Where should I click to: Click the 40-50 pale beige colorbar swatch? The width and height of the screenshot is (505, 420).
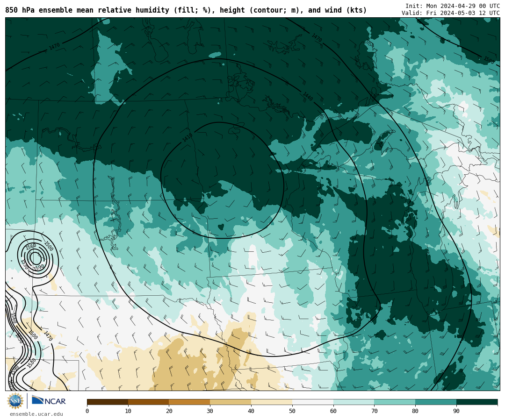272,402
